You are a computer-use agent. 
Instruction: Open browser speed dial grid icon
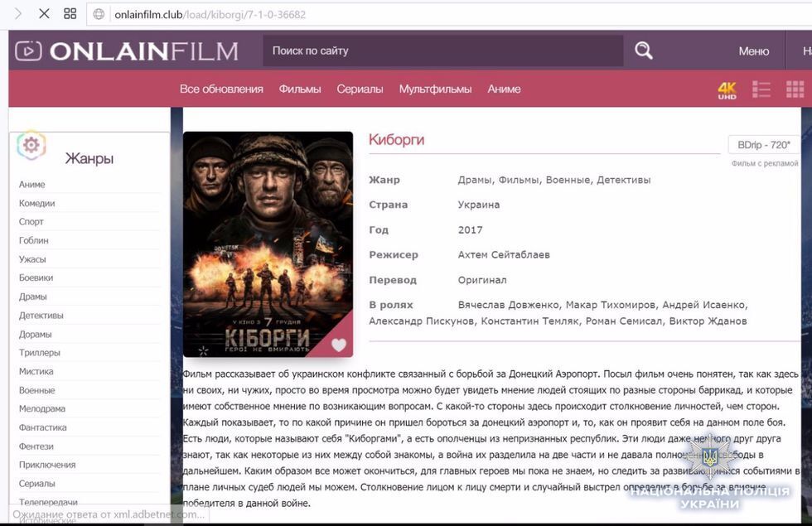click(70, 13)
